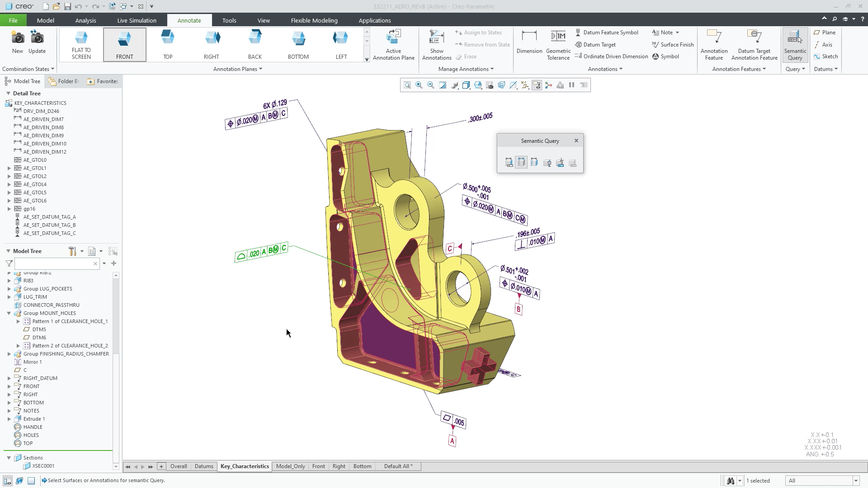
Task: Click the Refit zoom icon in graphics toolbar
Action: pyautogui.click(x=407, y=85)
